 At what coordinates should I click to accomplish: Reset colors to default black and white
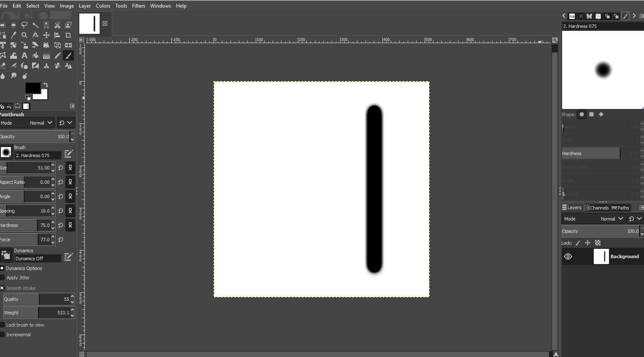(27, 97)
